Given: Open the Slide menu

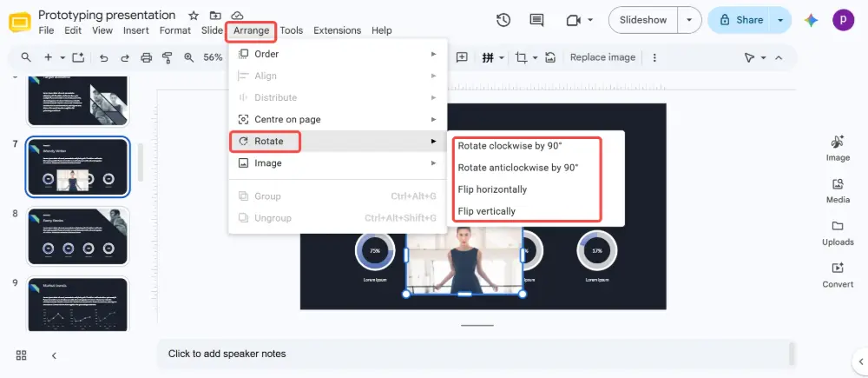Looking at the screenshot, I should coord(212,30).
